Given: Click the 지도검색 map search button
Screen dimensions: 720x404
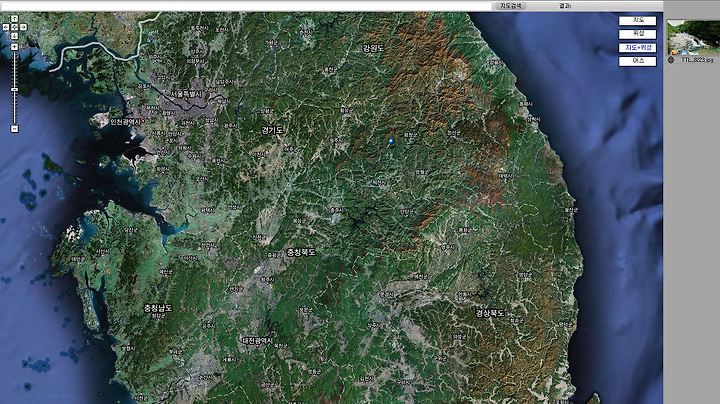Looking at the screenshot, I should point(510,6).
